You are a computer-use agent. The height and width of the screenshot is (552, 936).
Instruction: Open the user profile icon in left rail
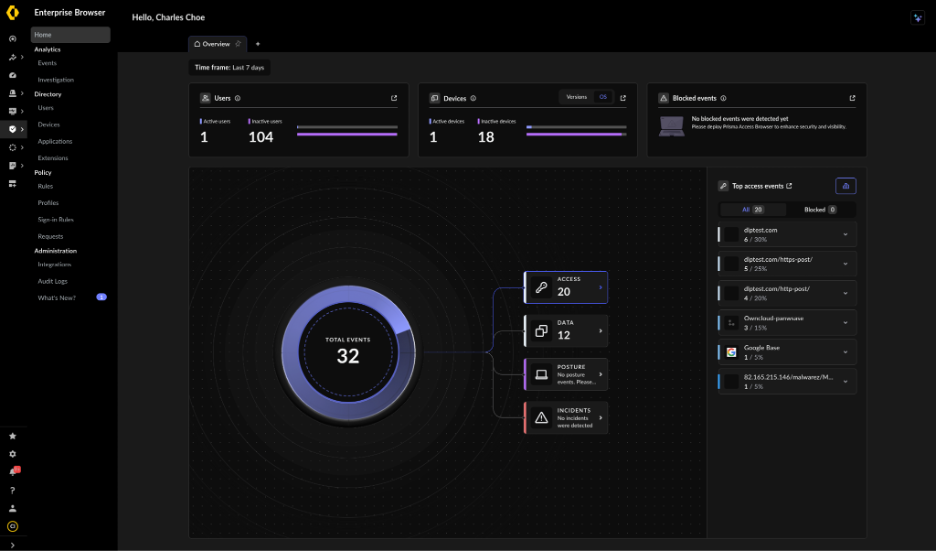12,508
